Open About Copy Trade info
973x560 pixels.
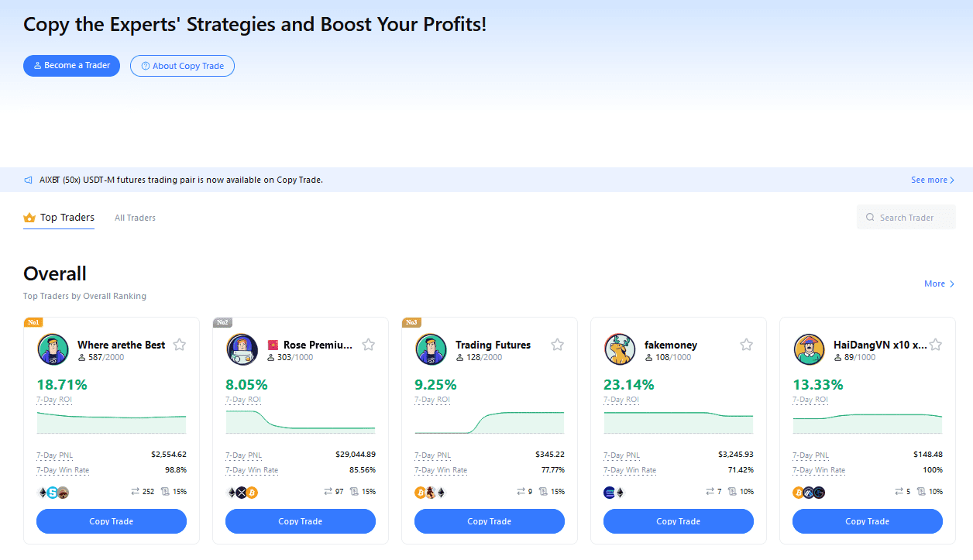182,66
